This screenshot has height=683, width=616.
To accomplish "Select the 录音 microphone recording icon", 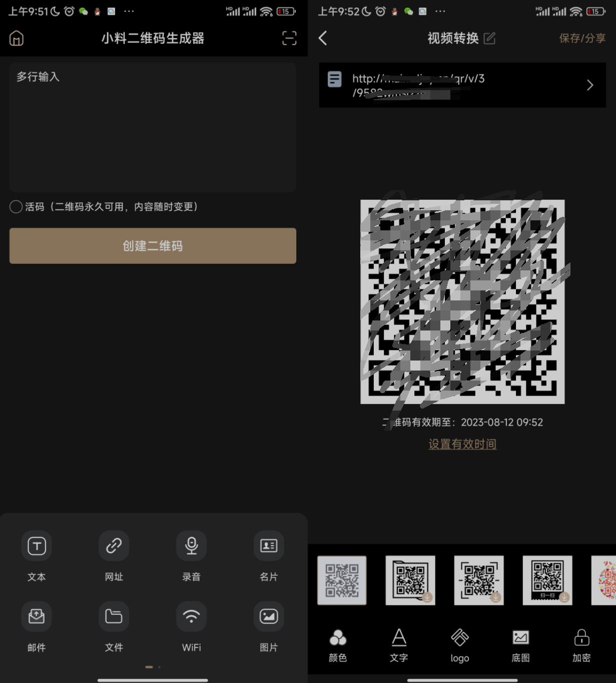I will point(191,546).
